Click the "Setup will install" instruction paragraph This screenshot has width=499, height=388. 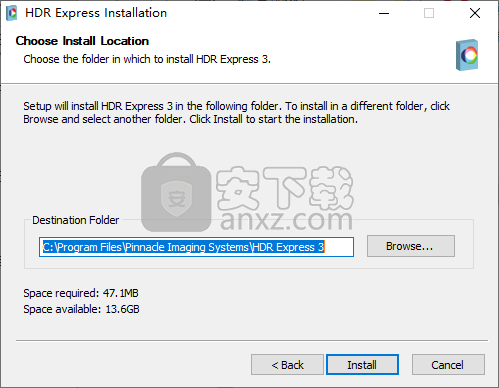click(236, 113)
